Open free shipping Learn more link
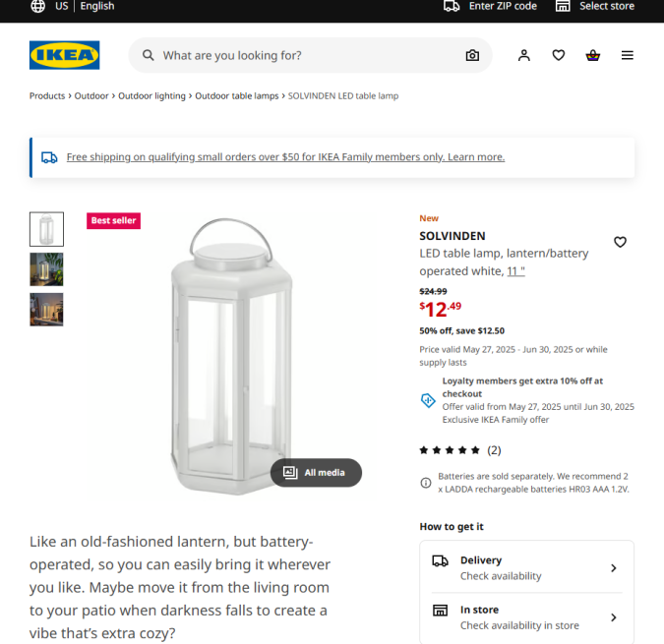664x644 pixels. click(476, 157)
